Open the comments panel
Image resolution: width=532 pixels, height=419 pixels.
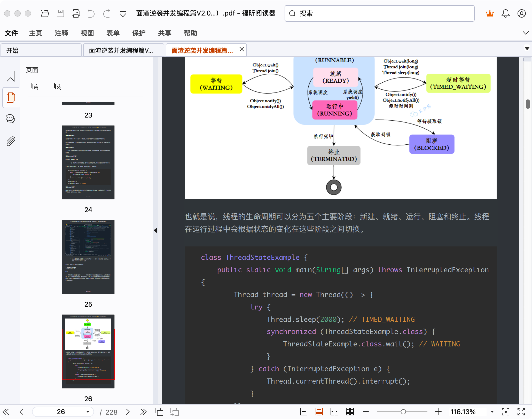point(10,119)
